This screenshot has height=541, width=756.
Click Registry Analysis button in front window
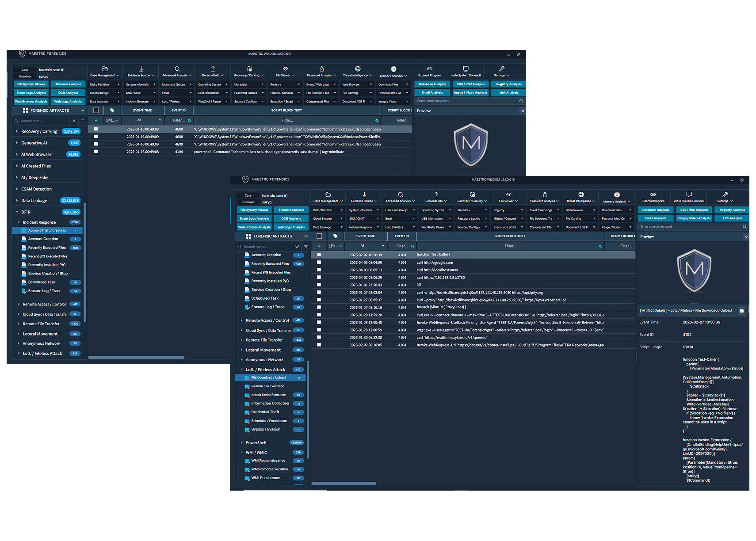pos(732,210)
